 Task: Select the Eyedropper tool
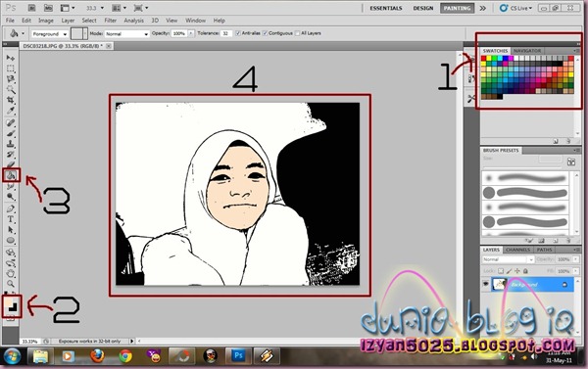(11, 111)
